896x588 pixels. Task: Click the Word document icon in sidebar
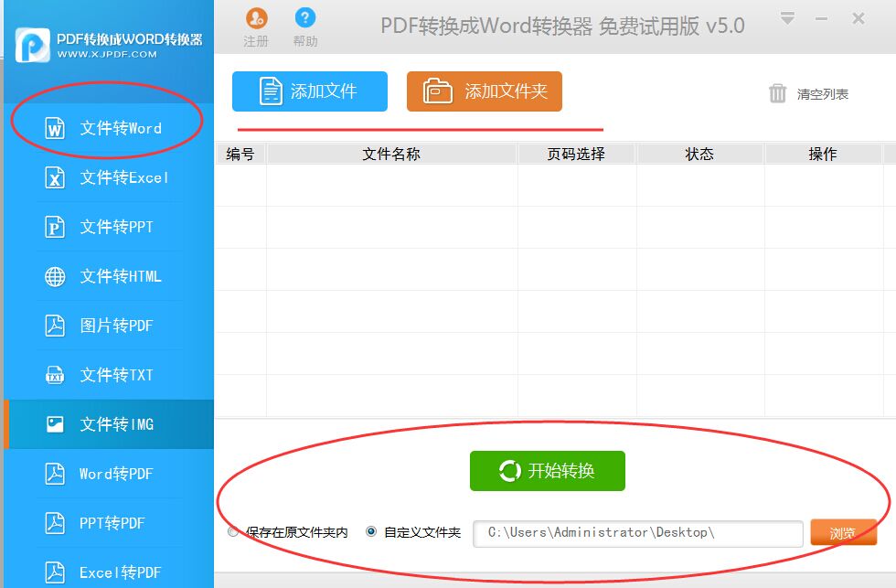55,128
